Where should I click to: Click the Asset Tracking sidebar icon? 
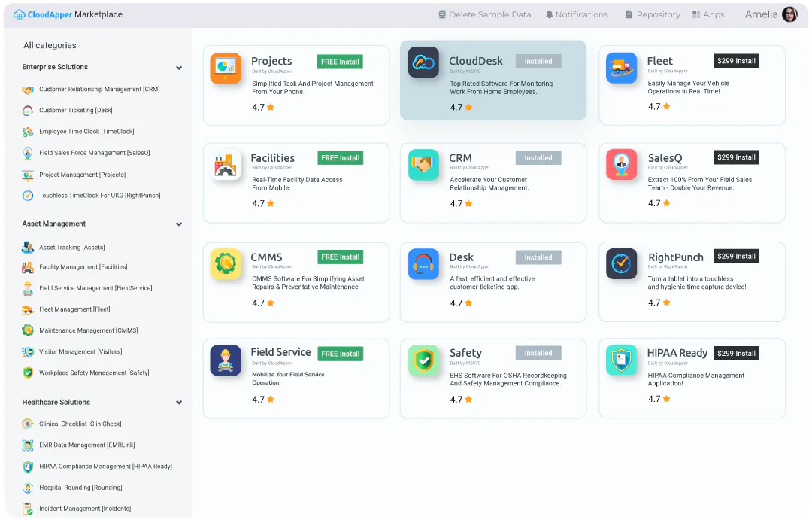click(x=28, y=248)
